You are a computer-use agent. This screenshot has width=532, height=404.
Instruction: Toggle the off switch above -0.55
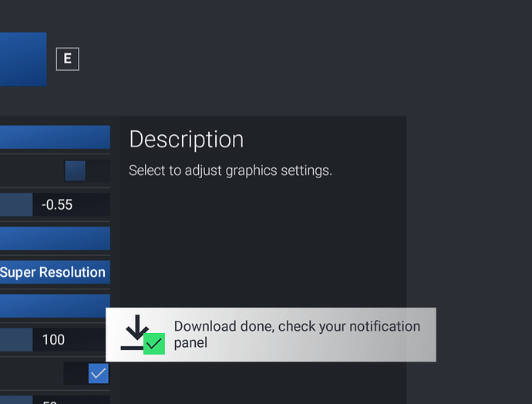(87, 170)
